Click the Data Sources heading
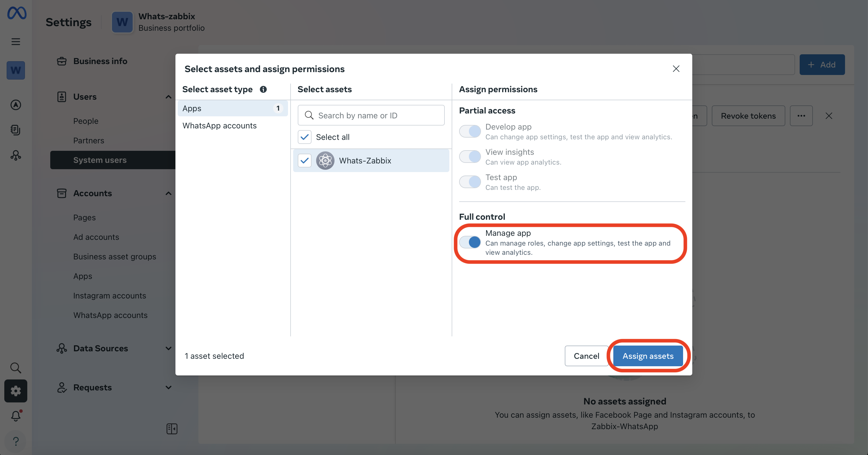 [100, 348]
